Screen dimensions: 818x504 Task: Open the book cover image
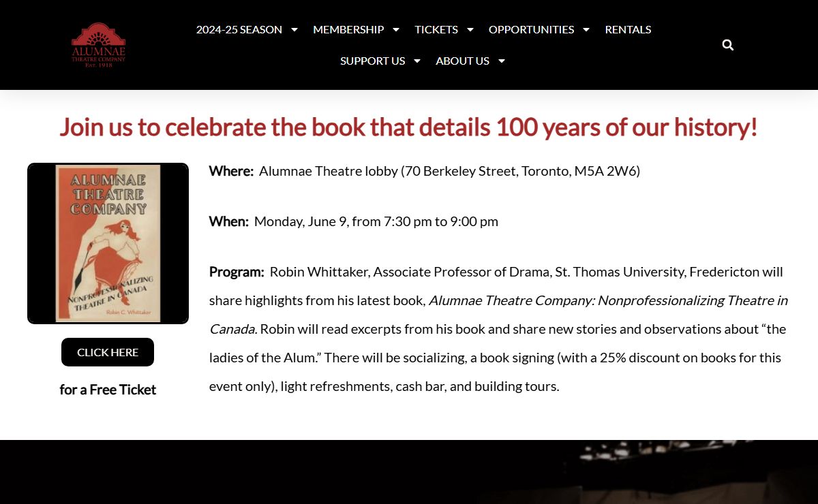(108, 243)
